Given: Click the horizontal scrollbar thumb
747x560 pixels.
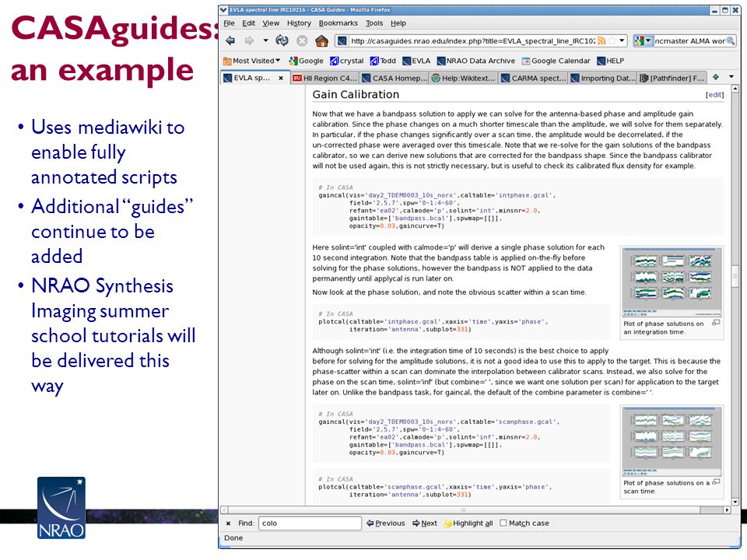Looking at the screenshot, I should click(x=465, y=509).
